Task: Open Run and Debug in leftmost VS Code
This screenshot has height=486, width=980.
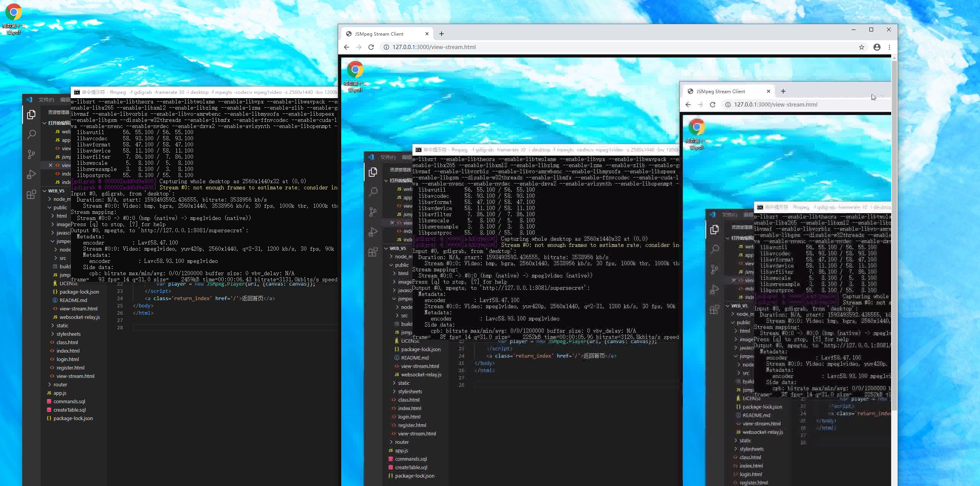Action: 31,174
